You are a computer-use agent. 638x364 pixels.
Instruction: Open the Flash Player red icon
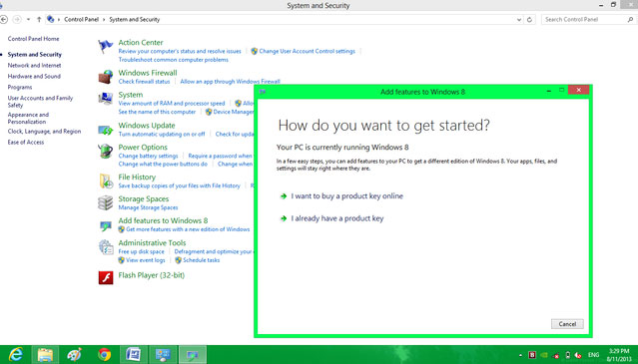(x=106, y=278)
